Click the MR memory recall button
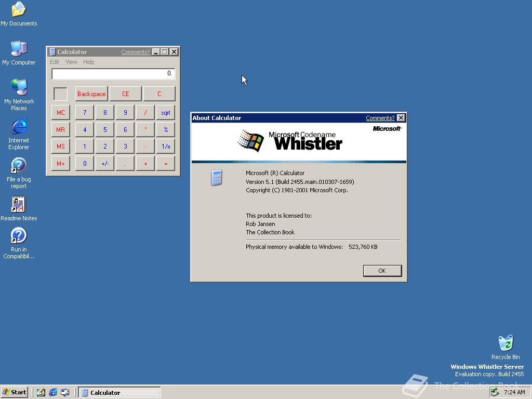The width and height of the screenshot is (532, 399). coord(61,129)
